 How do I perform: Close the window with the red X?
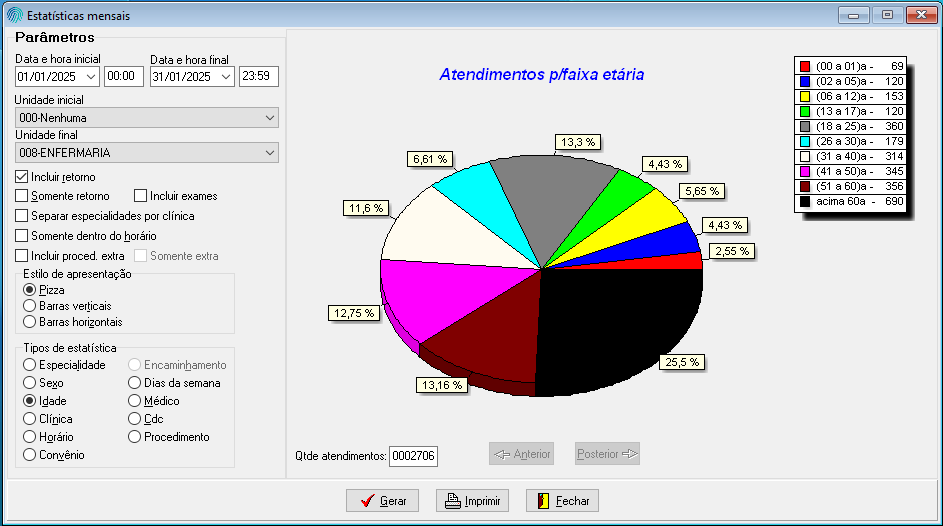(x=920, y=15)
